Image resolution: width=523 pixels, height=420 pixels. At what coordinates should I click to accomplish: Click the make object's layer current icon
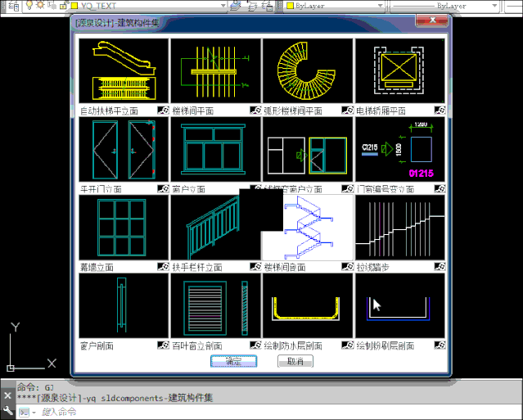pyautogui.click(x=236, y=6)
